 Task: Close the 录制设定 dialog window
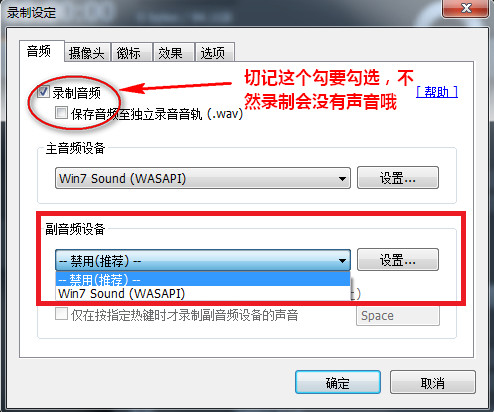point(465,8)
